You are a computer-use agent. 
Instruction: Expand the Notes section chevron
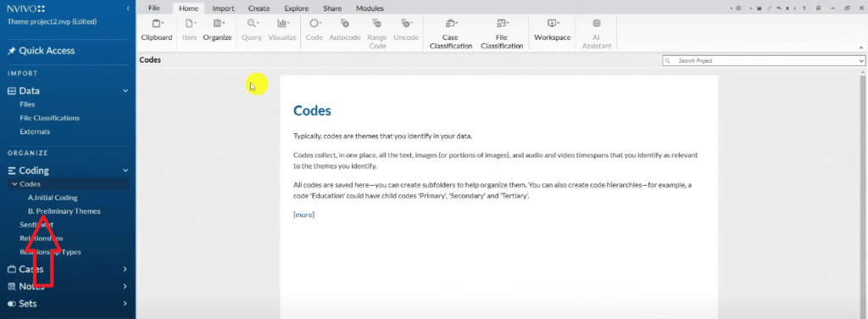125,286
